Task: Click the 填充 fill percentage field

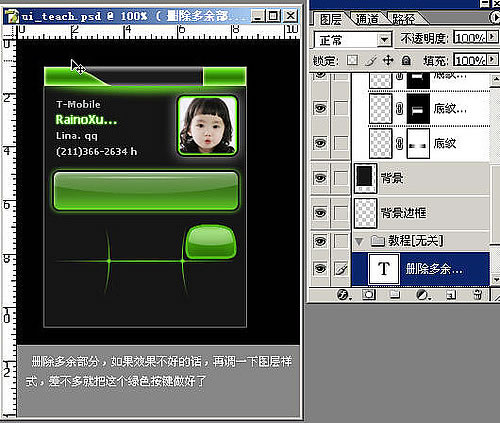Action: point(469,60)
